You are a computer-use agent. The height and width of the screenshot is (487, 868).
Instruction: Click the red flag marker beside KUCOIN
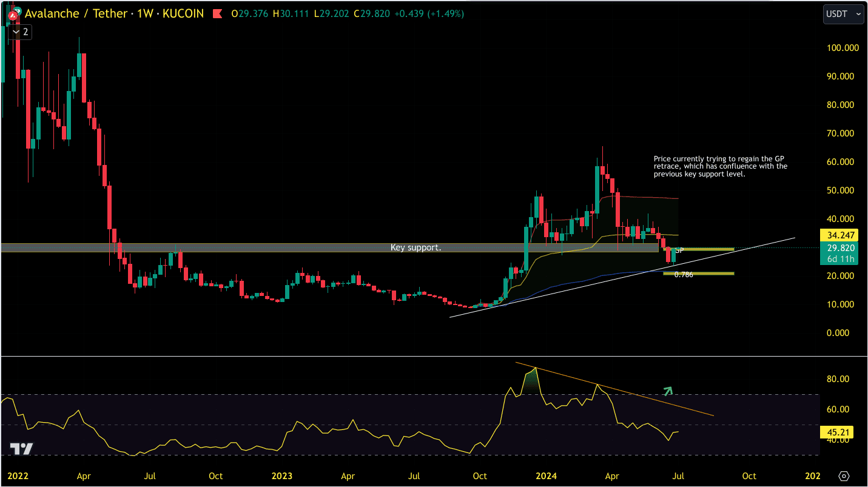(x=216, y=13)
